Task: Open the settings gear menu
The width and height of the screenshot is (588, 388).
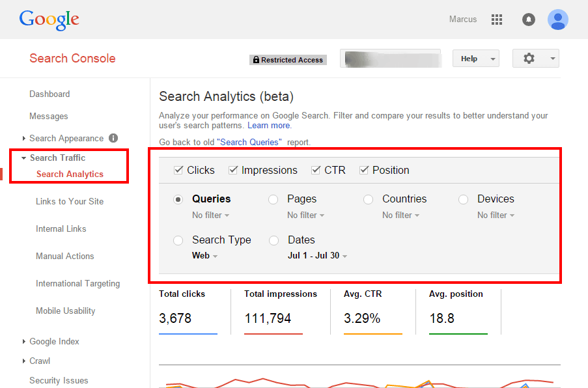Action: 535,59
